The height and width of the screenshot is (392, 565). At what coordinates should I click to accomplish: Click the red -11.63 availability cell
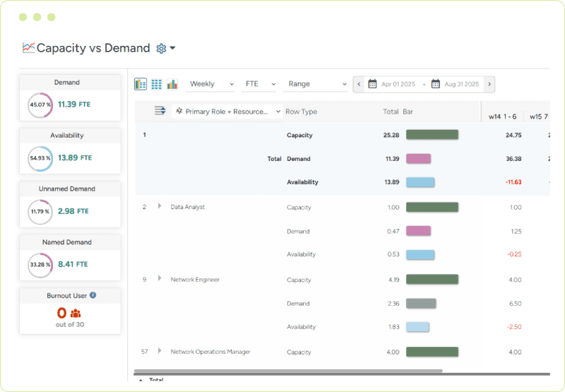(513, 182)
